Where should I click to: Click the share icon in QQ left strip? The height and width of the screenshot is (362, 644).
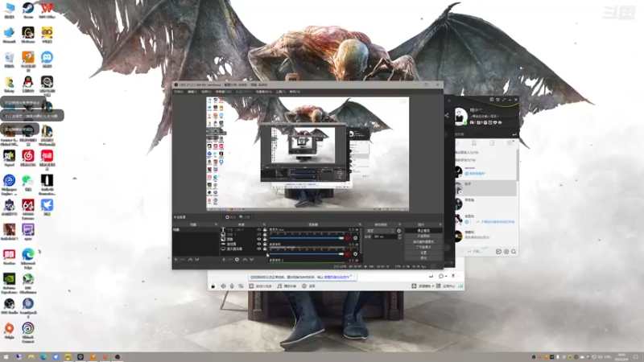pos(447,115)
